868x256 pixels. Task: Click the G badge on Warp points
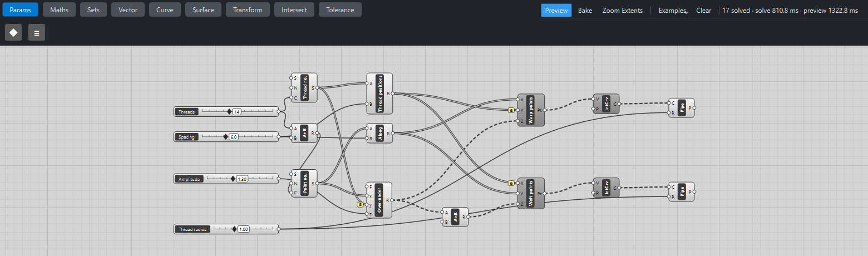(511, 110)
